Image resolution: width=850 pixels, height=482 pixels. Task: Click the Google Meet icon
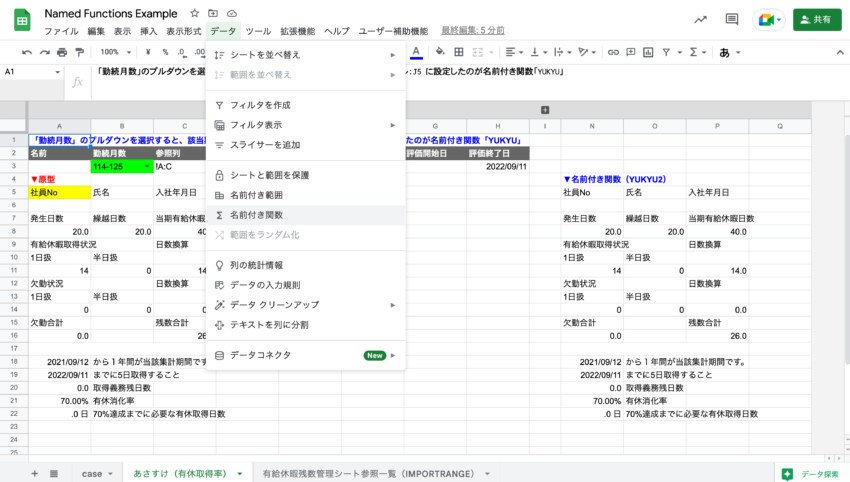(x=767, y=19)
